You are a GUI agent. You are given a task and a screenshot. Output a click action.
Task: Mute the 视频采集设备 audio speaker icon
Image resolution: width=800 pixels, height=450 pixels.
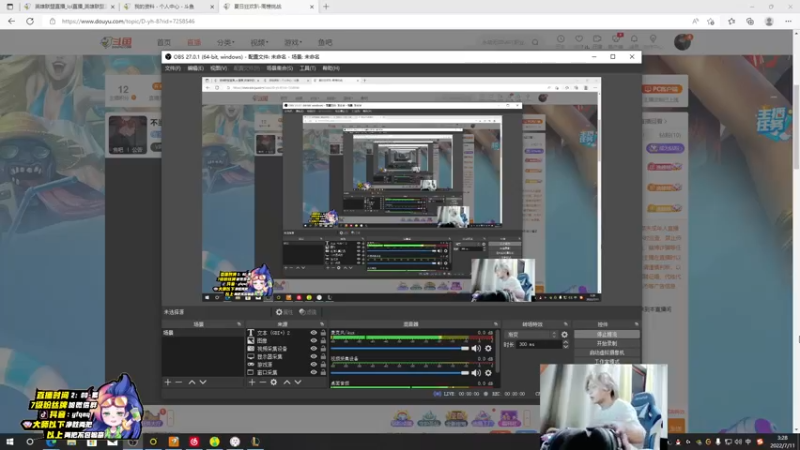pos(476,373)
